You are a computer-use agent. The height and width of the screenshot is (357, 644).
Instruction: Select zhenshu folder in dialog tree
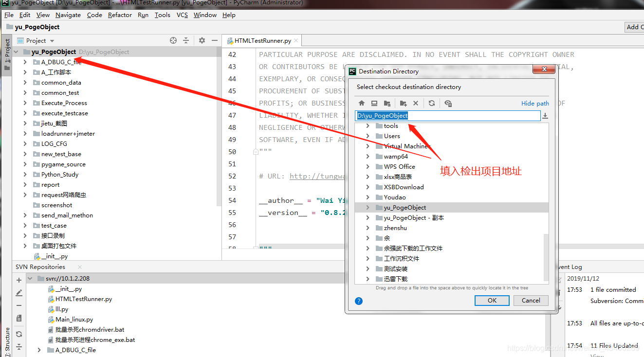395,228
